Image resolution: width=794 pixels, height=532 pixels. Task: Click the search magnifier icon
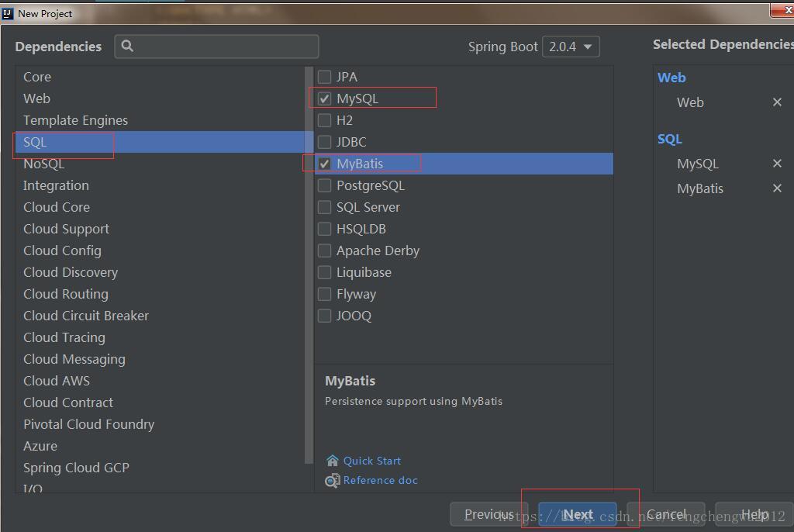128,46
